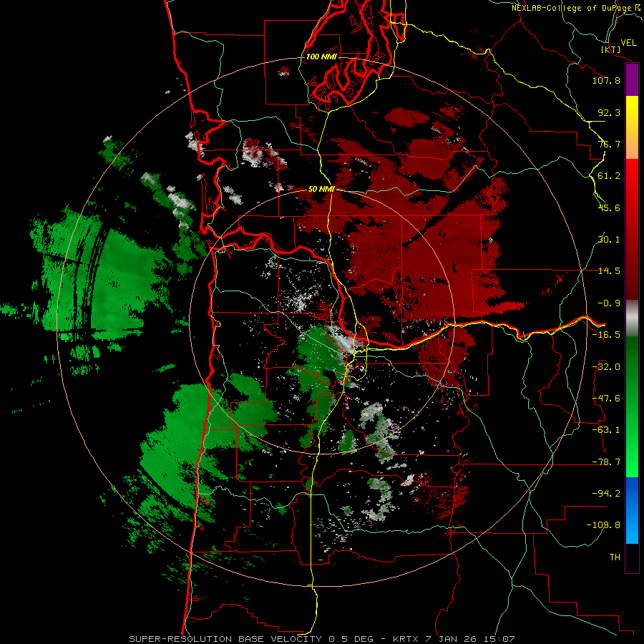Click the blue segment of the color bar

pyautogui.click(x=632, y=510)
